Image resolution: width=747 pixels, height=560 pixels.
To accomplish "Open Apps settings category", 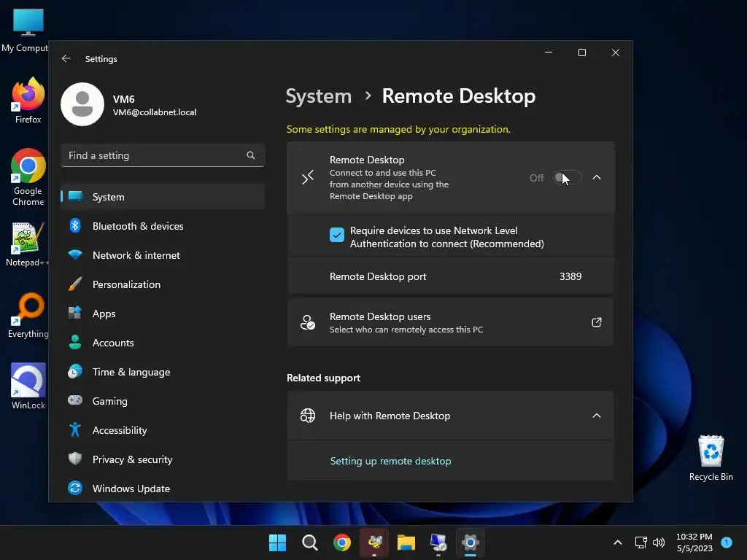I will 163,314.
